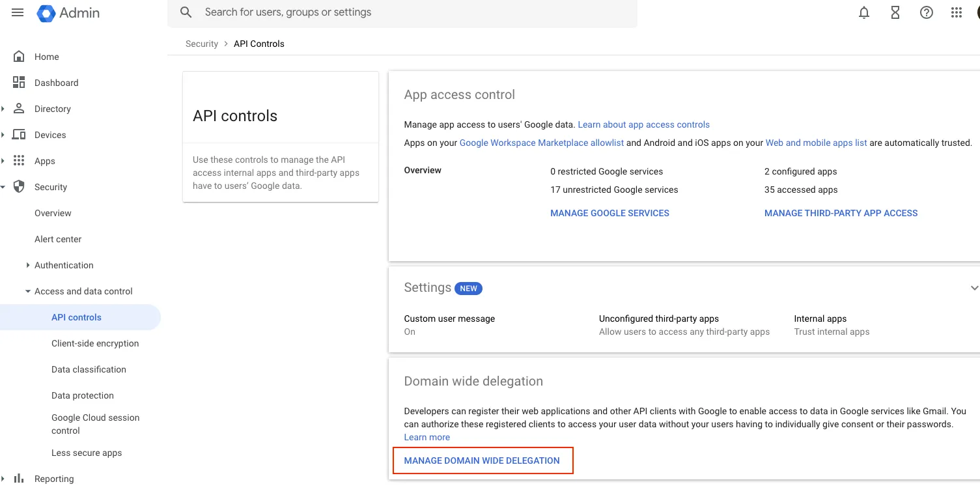Open the help question mark icon

coord(927,12)
